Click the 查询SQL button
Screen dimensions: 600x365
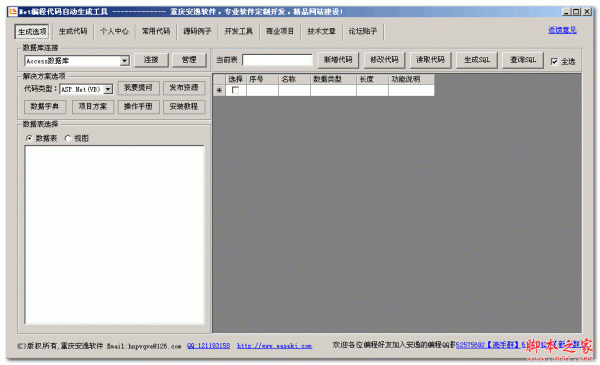coord(523,60)
